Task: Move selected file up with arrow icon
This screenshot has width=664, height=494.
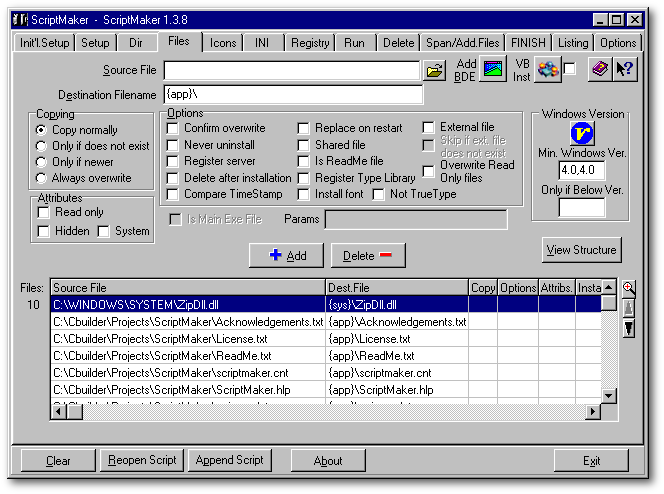Action: pos(628,308)
